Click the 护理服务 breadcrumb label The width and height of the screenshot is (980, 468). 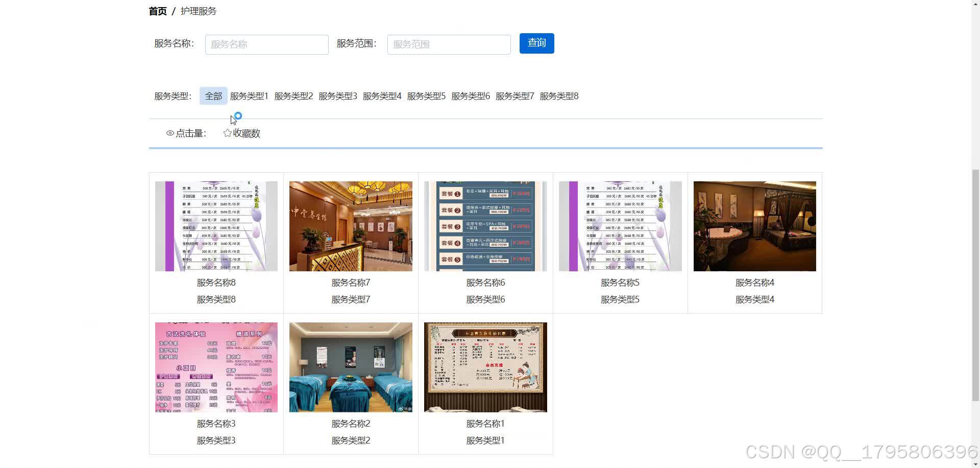coord(199,11)
